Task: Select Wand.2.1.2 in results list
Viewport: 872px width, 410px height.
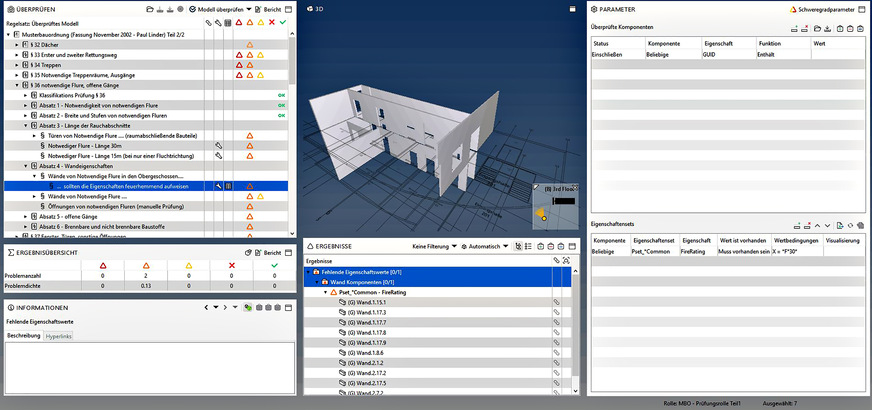Action: pyautogui.click(x=366, y=363)
